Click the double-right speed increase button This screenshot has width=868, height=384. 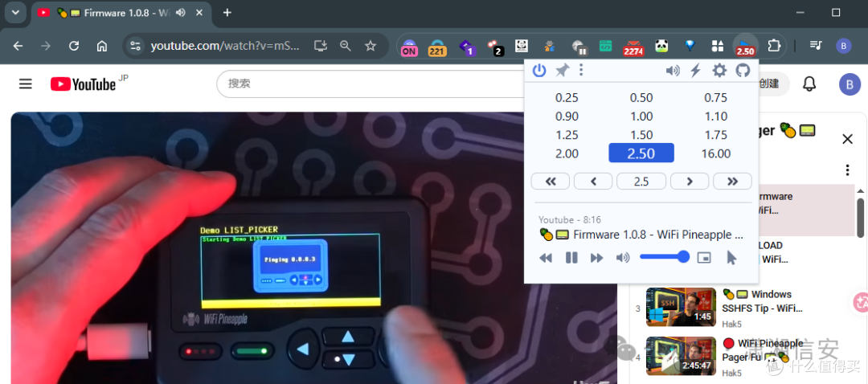pos(732,181)
